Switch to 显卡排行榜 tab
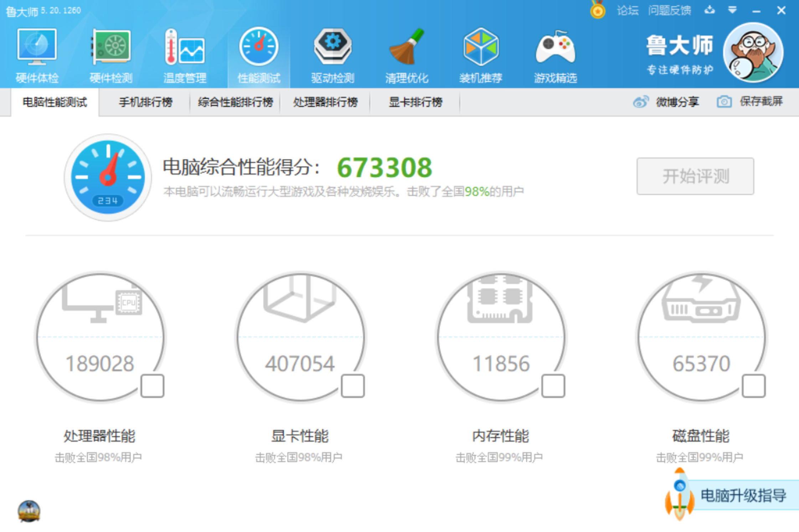Screen dimensions: 799x532 pos(416,102)
